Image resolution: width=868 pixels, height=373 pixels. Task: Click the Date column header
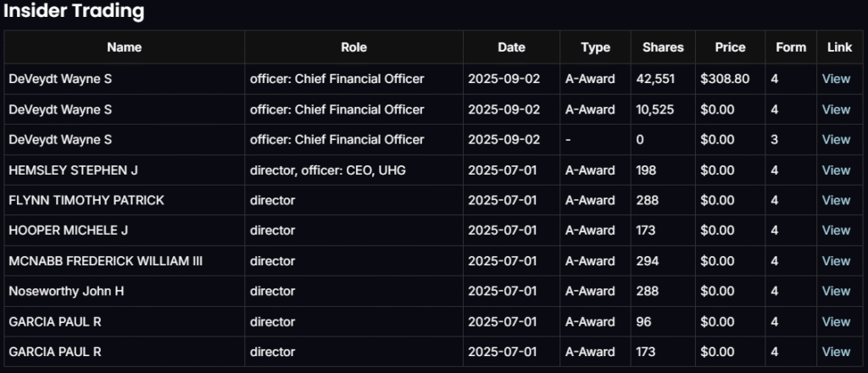coord(511,47)
